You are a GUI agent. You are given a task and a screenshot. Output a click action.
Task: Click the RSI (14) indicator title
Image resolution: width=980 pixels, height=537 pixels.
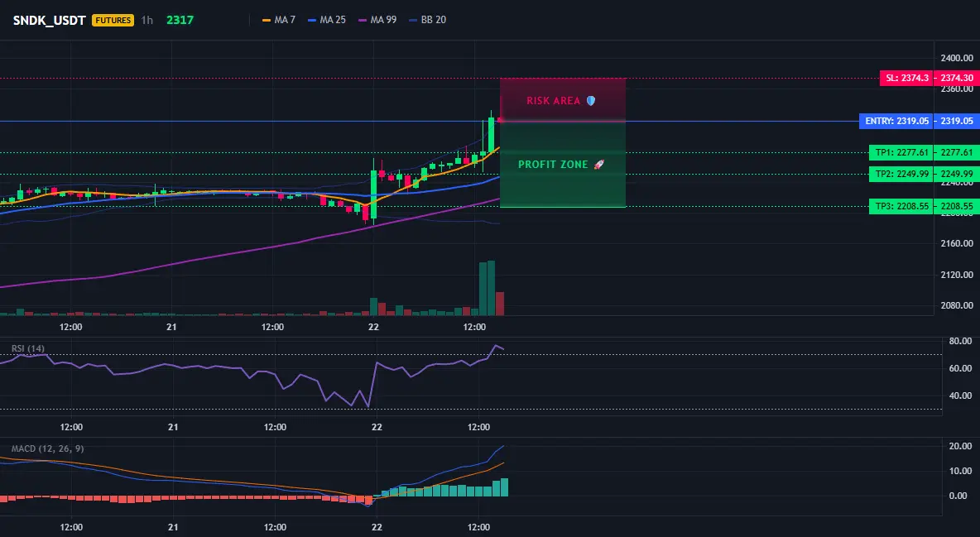28,348
